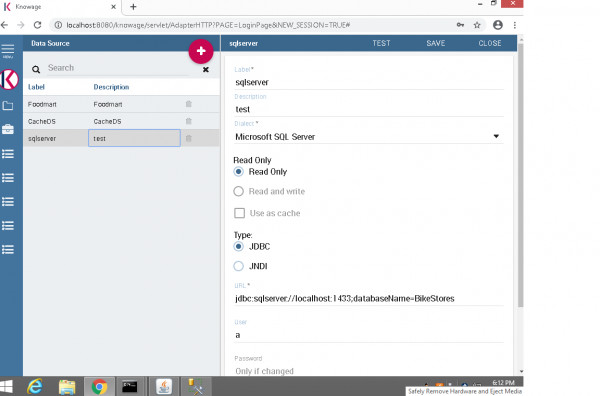
Task: Click CLOSE on sqlserver panel
Action: pyautogui.click(x=490, y=43)
